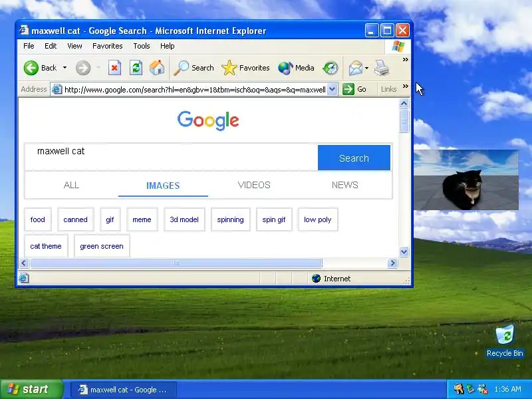532x399 pixels.
Task: Click the green screen suggestion chip
Action: (x=102, y=246)
